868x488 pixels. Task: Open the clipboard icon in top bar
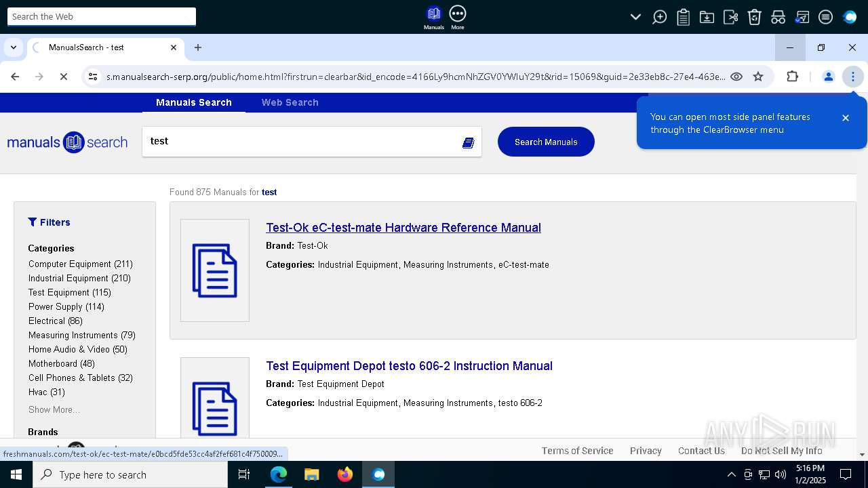(x=684, y=17)
